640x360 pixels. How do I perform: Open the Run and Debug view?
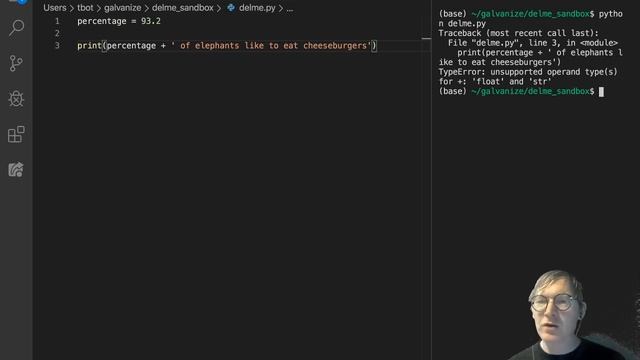coord(16,98)
